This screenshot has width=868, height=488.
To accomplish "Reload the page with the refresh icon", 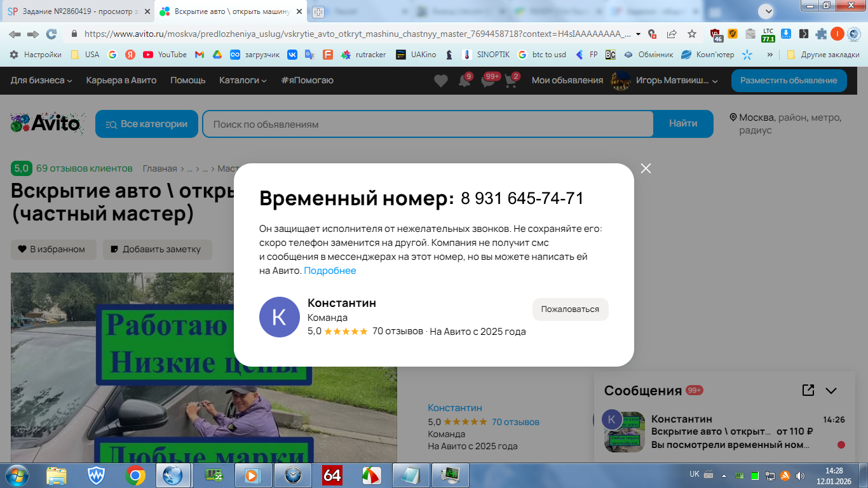I will click(x=51, y=34).
